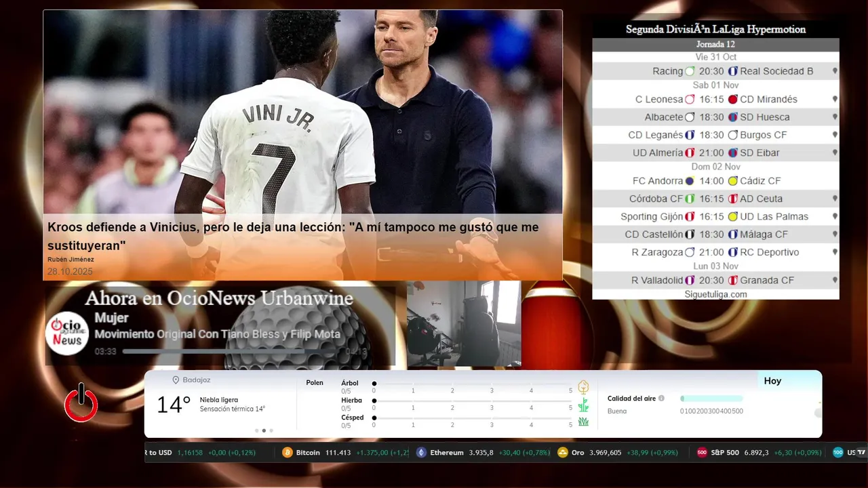Screen dimensions: 868x488
Task: Open stadium map pin for R Zaragoza match
Action: [x=835, y=252]
